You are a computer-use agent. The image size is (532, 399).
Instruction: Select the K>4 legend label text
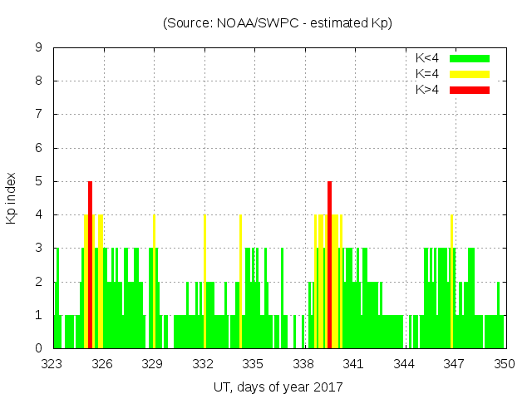pos(427,90)
